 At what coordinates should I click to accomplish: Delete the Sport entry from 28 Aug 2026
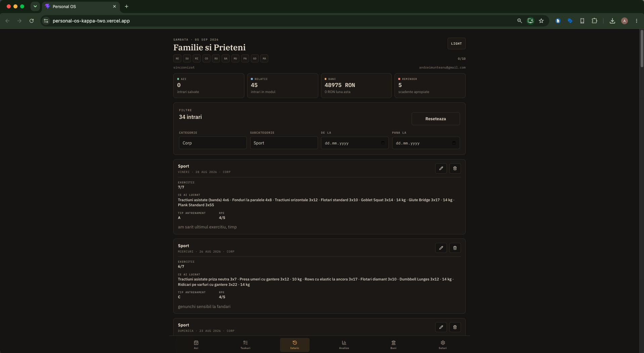pos(455,168)
